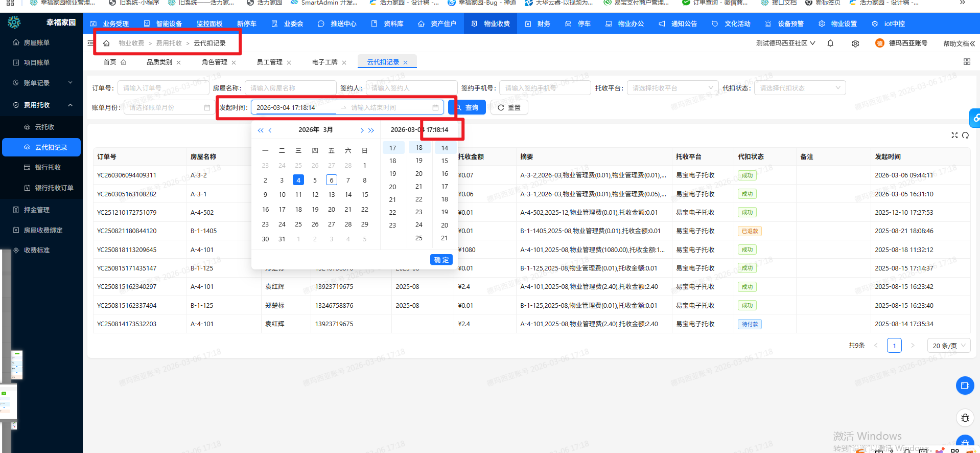The width and height of the screenshot is (980, 453).
Task: Click the 订单号 input field
Action: point(163,88)
